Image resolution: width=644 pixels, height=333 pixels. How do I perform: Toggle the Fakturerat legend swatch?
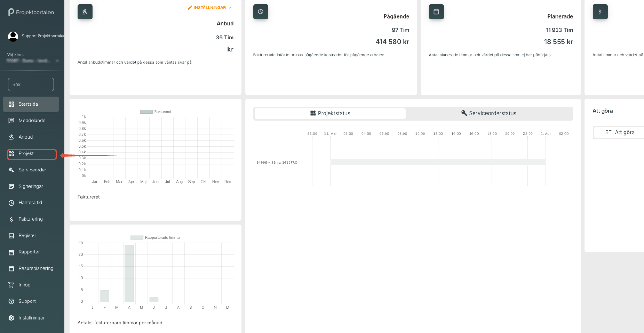click(x=146, y=112)
